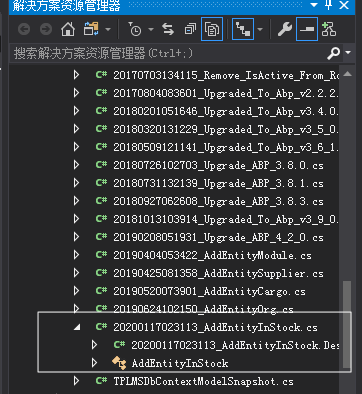Open the Properties wrench icon
362x394 pixels.
pyautogui.click(x=284, y=30)
